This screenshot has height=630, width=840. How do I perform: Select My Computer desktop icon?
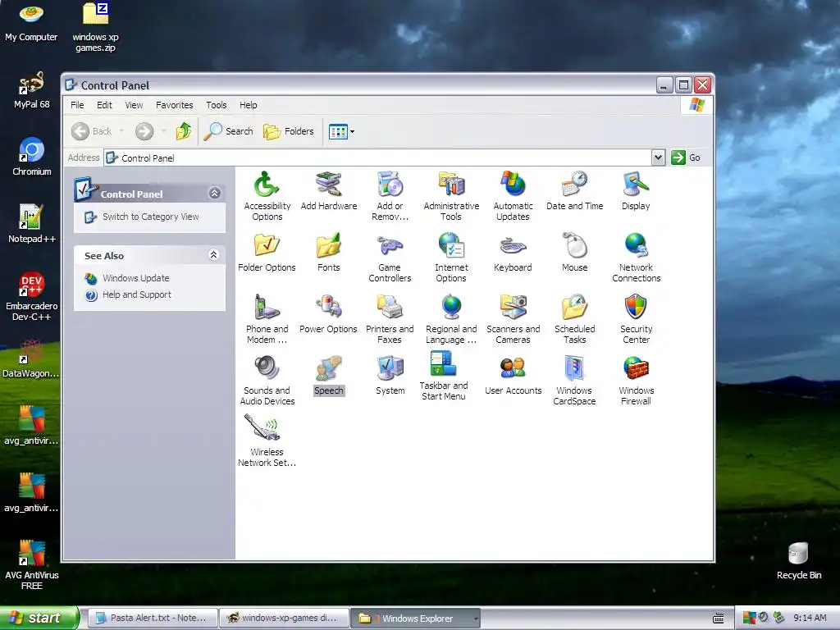click(31, 22)
